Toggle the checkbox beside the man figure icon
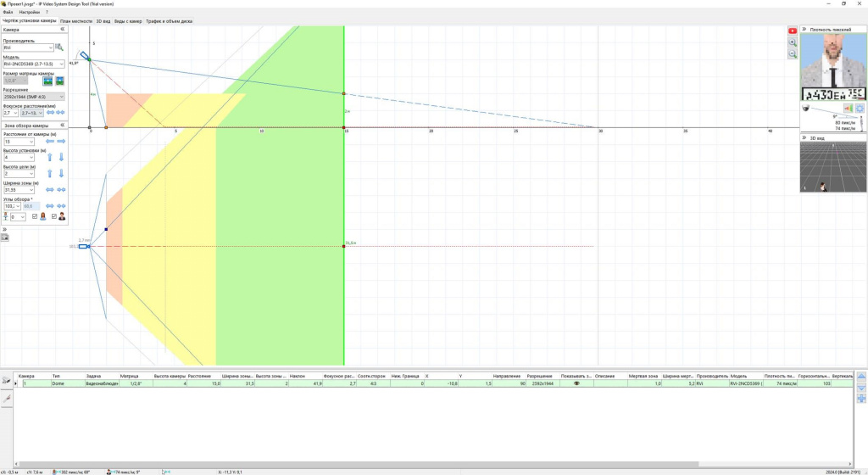This screenshot has height=475, width=868. click(54, 216)
